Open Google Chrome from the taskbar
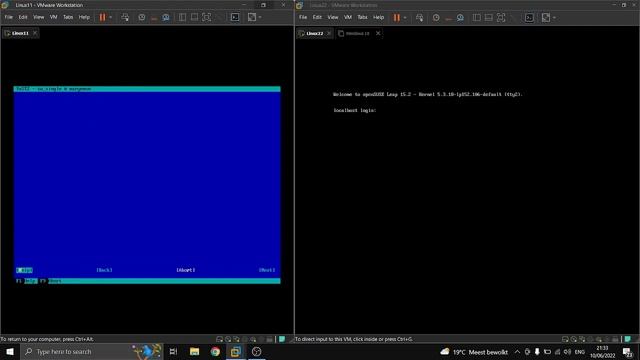Image resolution: width=640 pixels, height=360 pixels. point(215,351)
